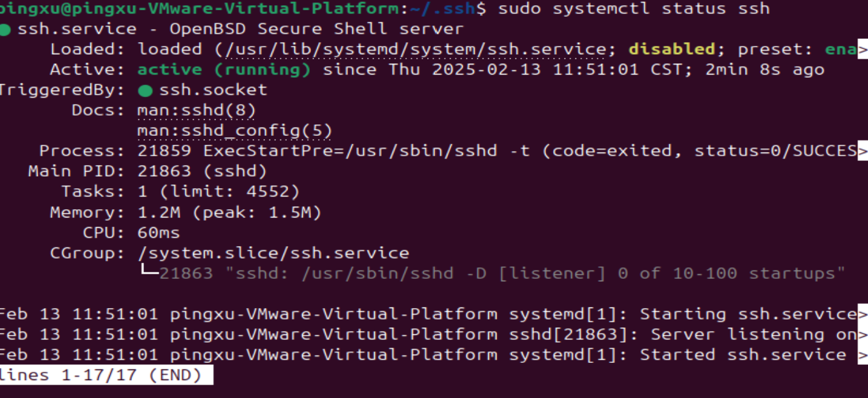Viewport: 868px width, 398px height.
Task: Click the truncation arrow on the Loaded line
Action: [x=863, y=50]
